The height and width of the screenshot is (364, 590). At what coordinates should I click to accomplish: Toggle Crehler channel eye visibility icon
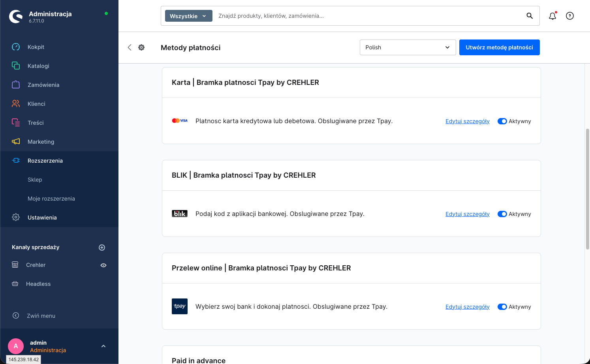[x=103, y=265]
